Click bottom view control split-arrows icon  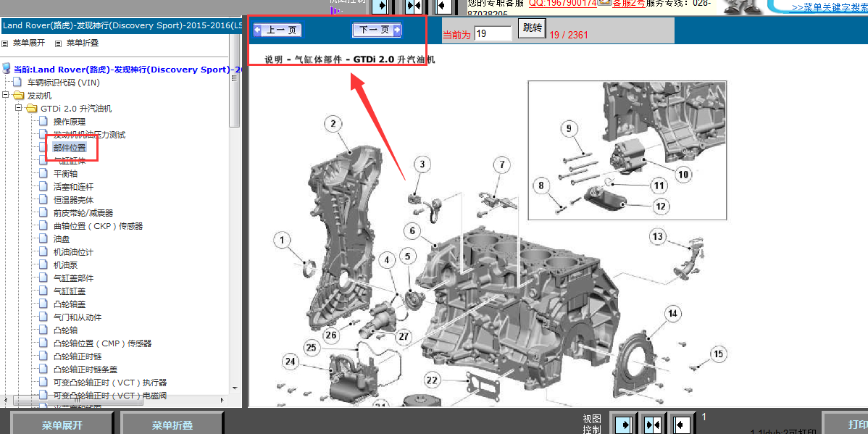click(654, 425)
